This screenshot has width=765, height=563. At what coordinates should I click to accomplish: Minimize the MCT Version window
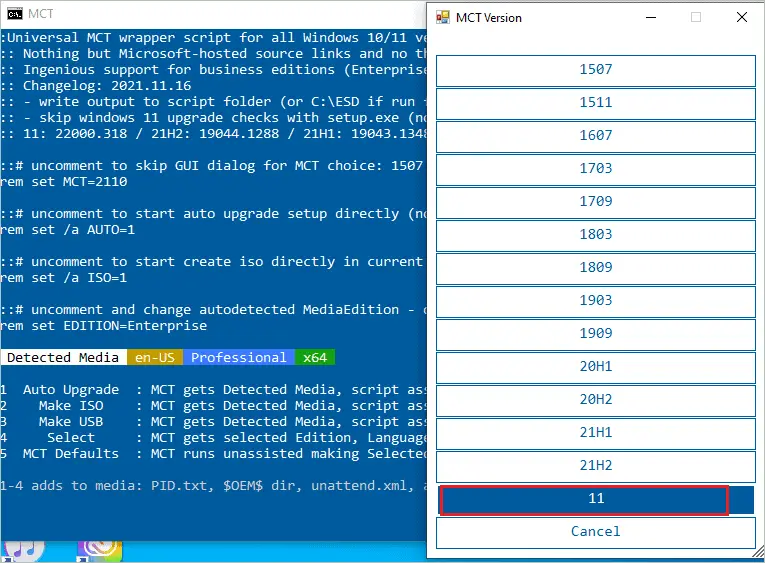pos(651,18)
